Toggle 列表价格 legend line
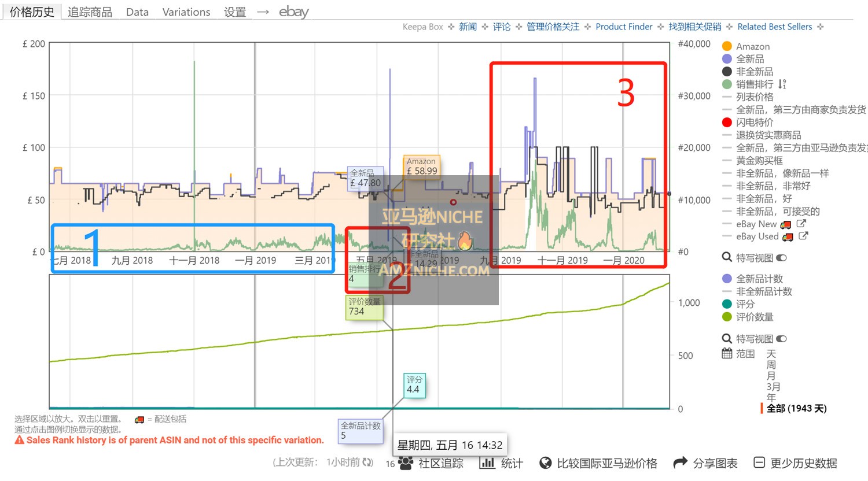 pyautogui.click(x=755, y=97)
